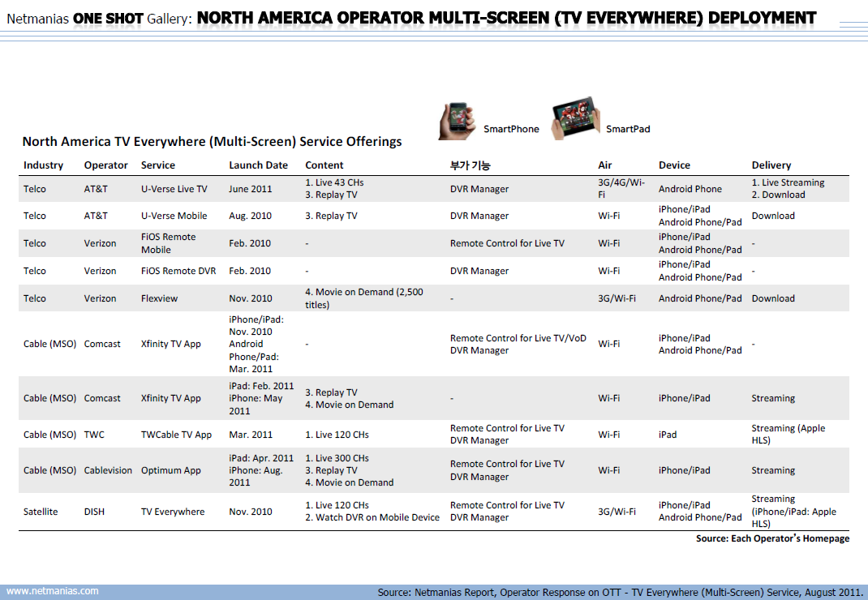Select the Air column header
The image size is (868, 600).
click(x=604, y=165)
